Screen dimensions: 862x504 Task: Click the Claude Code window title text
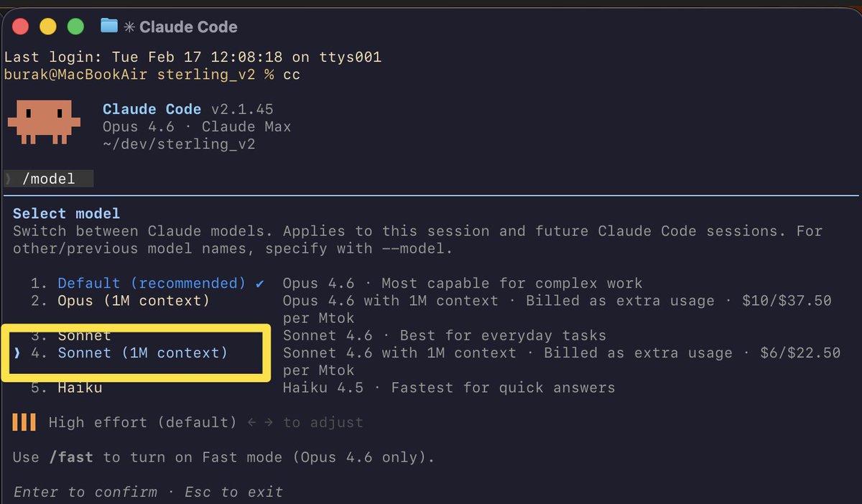[188, 27]
